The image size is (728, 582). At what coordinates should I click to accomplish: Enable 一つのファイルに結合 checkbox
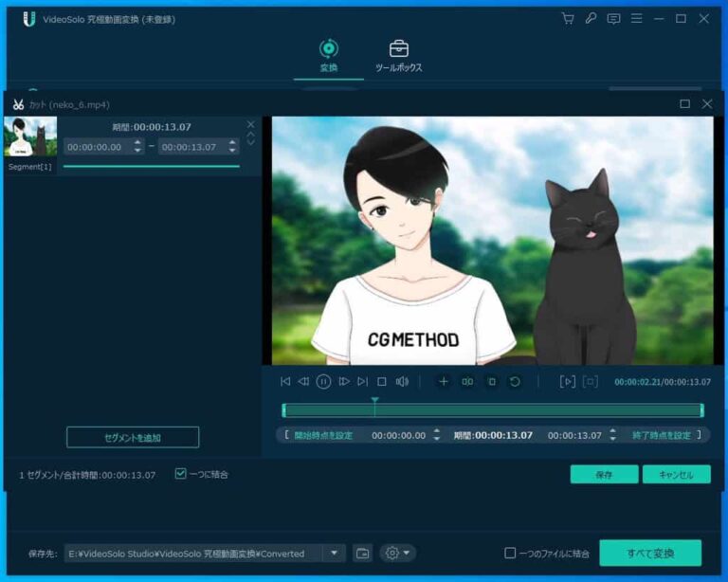click(x=510, y=554)
